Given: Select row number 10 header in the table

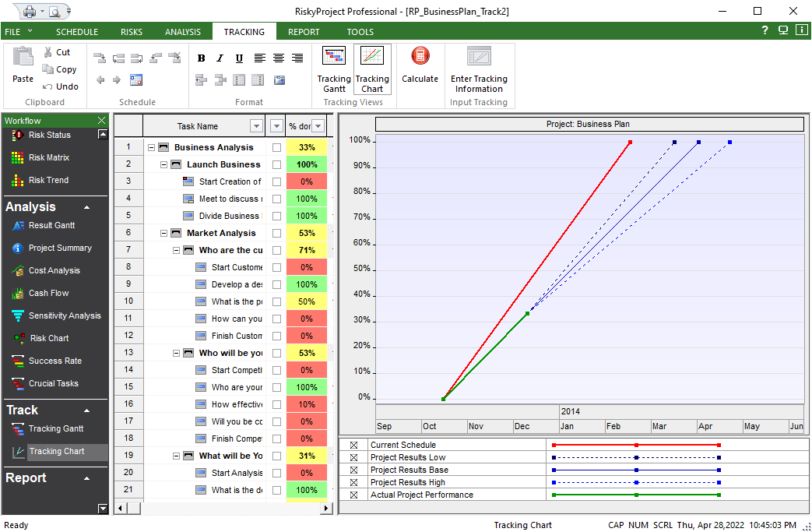Looking at the screenshot, I should pos(128,301).
